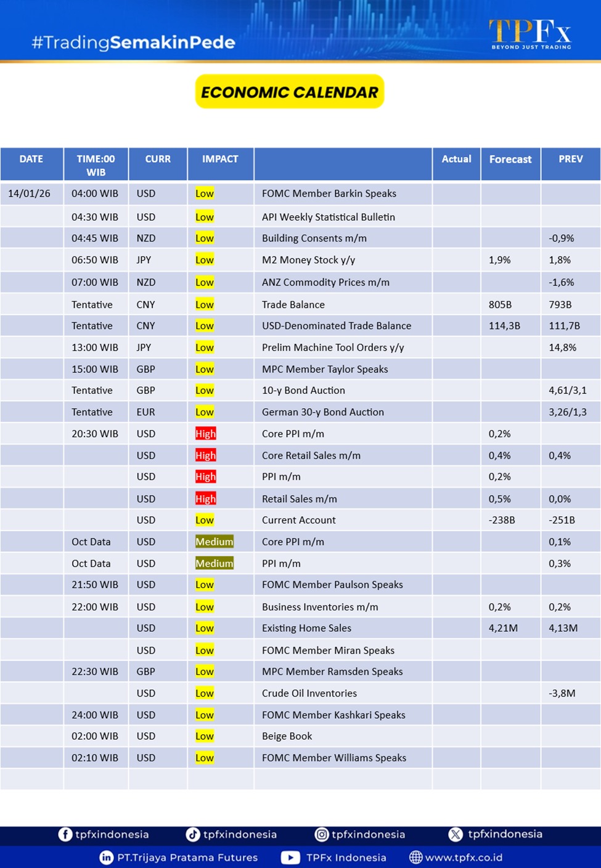Click the TikTok icon in footer

193,834
